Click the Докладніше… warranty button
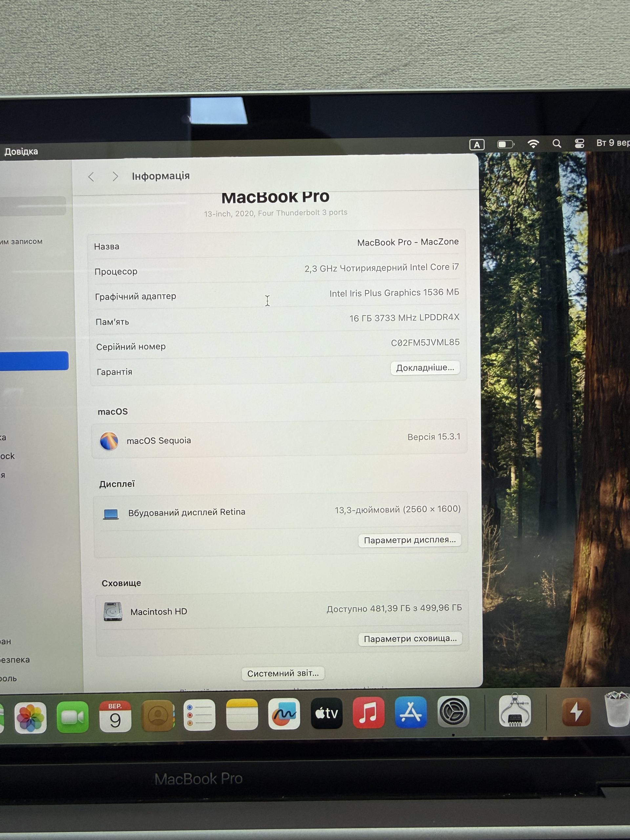630x840 pixels. (x=425, y=367)
